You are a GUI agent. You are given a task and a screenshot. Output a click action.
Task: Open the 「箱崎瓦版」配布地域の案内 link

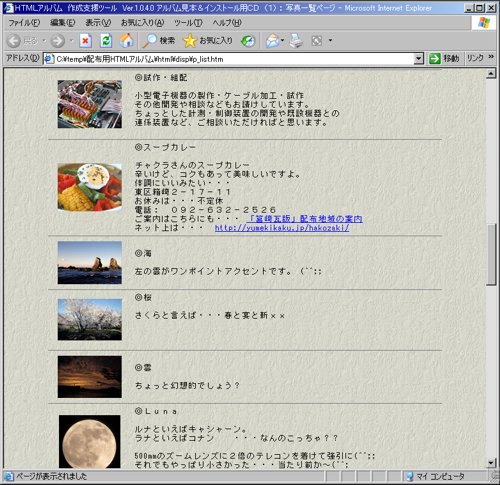pos(304,219)
